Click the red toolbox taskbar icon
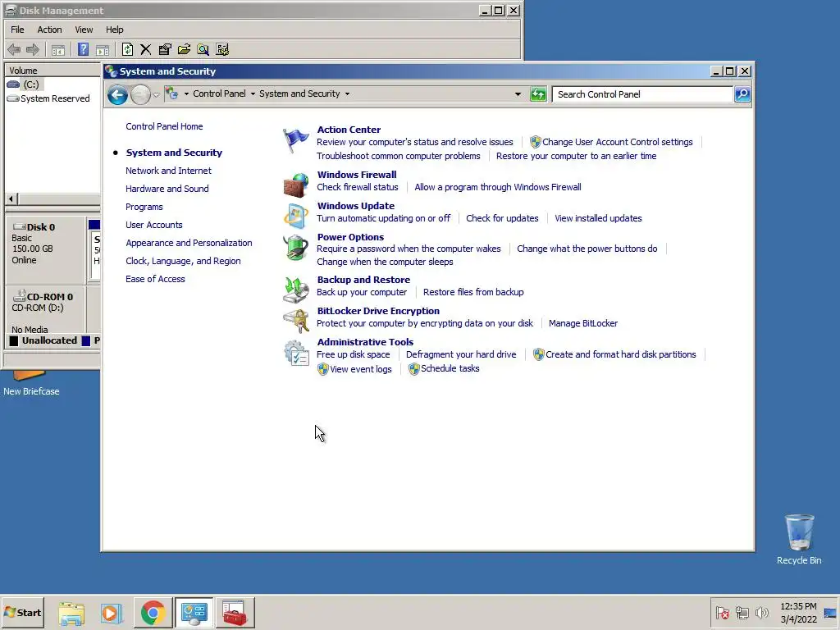This screenshot has height=630, width=840. click(235, 613)
